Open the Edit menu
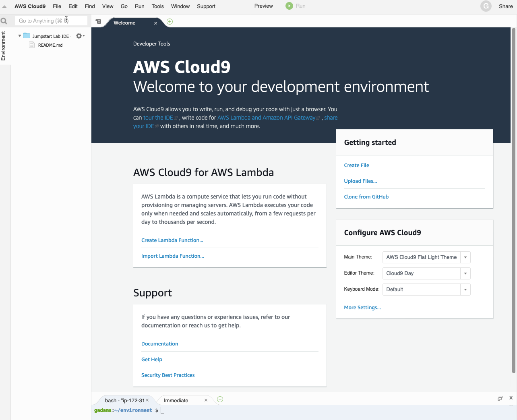Image resolution: width=517 pixels, height=420 pixels. tap(73, 6)
